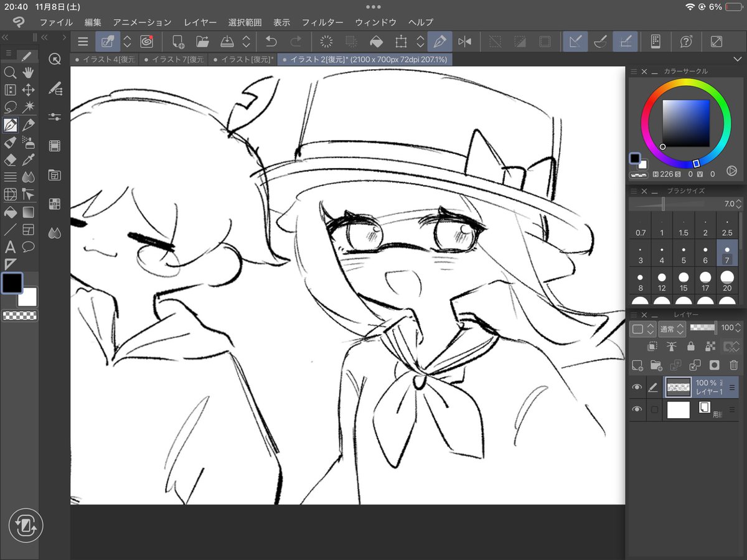Toggle clip to layer below
The width and height of the screenshot is (747, 560).
pyautogui.click(x=652, y=347)
